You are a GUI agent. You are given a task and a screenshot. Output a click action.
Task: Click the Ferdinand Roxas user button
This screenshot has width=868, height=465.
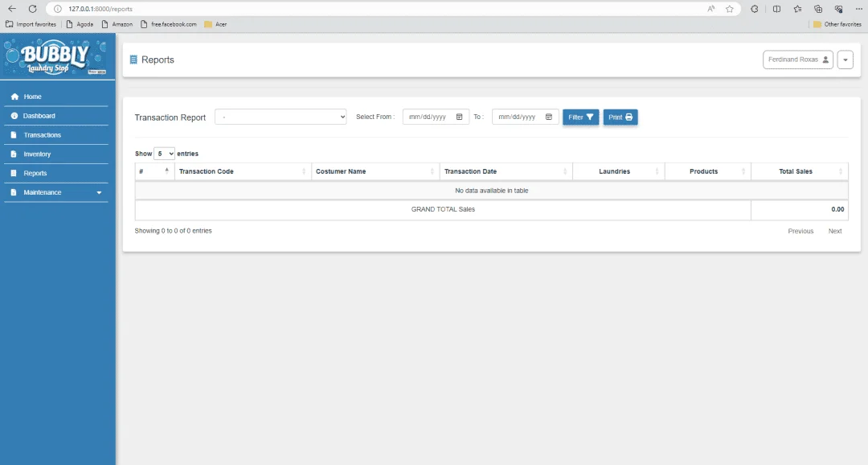coord(798,60)
